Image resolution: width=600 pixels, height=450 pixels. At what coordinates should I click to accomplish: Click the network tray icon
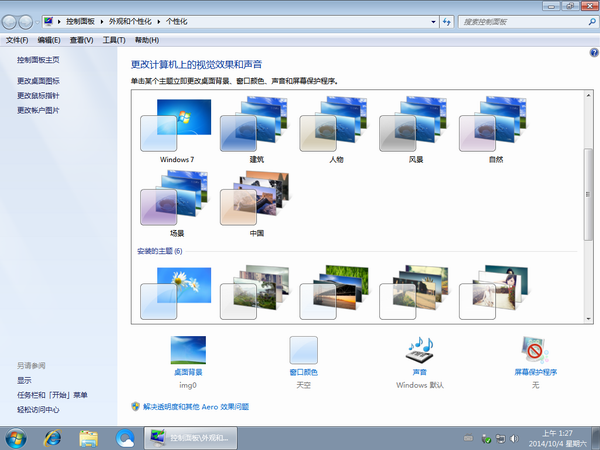(500, 439)
